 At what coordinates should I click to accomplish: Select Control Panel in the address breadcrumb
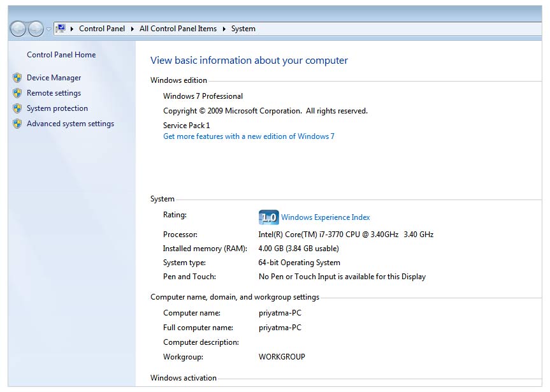click(102, 29)
